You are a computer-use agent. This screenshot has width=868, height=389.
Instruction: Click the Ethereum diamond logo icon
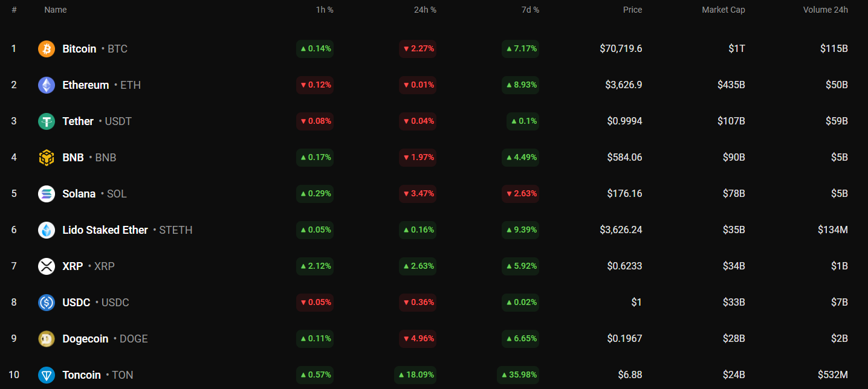(x=47, y=85)
